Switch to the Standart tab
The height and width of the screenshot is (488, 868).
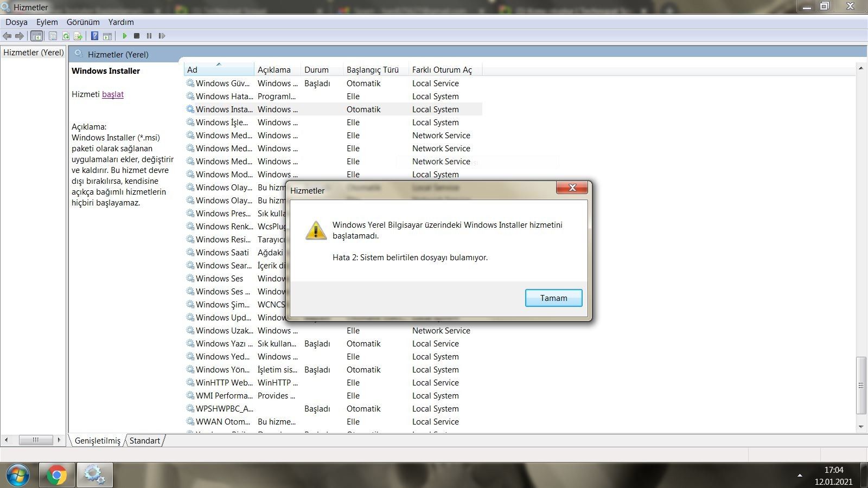tap(145, 440)
